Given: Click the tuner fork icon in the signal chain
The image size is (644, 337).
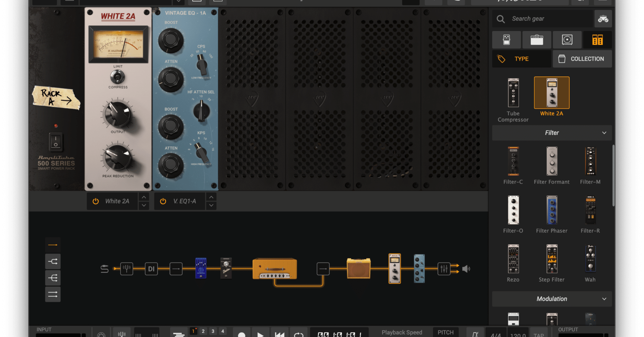Looking at the screenshot, I should pos(126,269).
